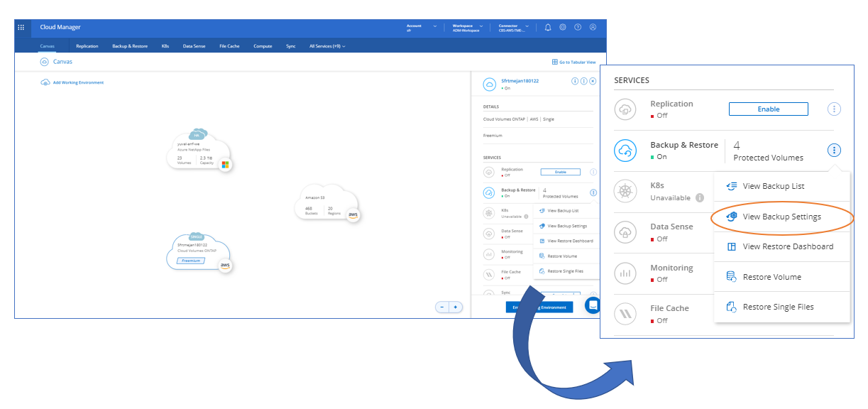Click Go to Tabular View link
This screenshot has width=868, height=409.
(573, 62)
